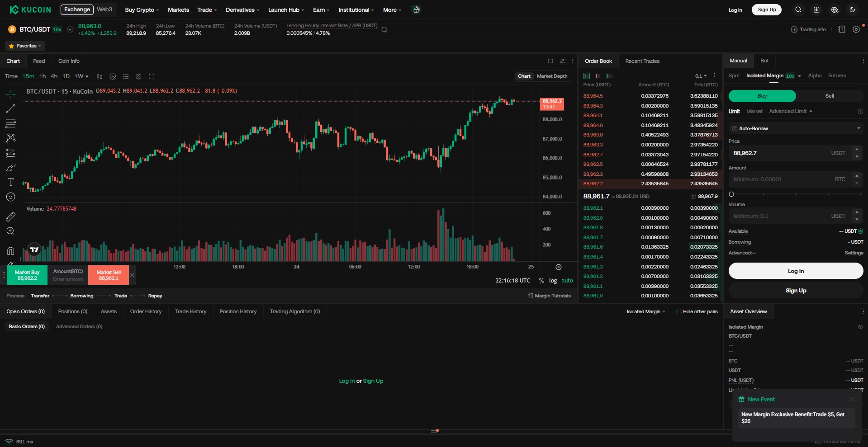Select the Ruler measure tool
Screen dimensions: 868x447
10,216
